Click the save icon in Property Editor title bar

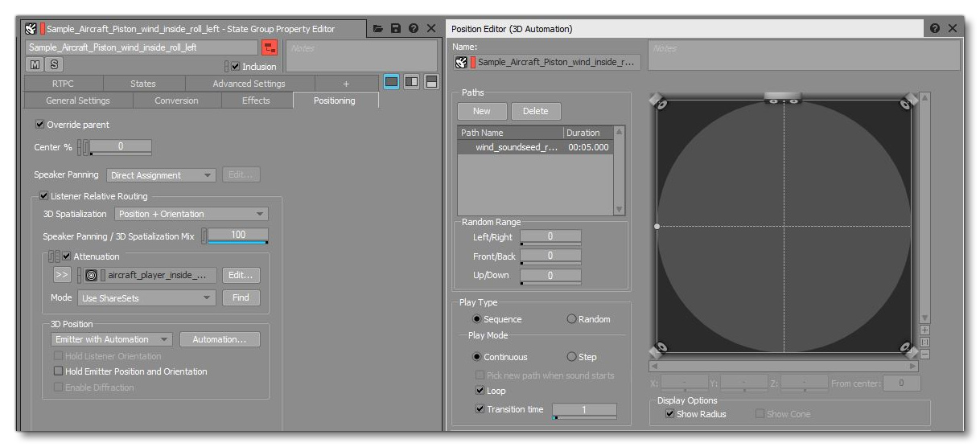pos(395,29)
